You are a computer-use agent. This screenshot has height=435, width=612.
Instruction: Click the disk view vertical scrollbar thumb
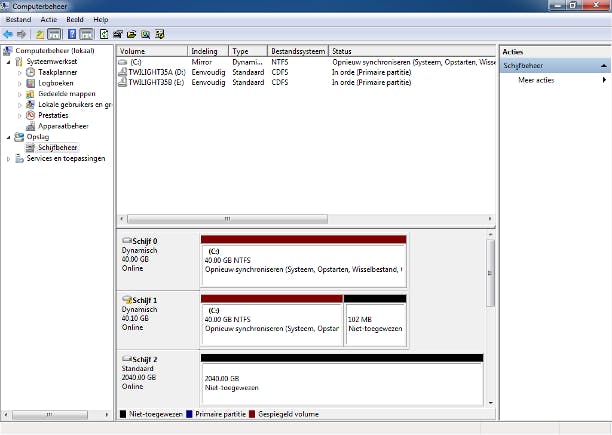(491, 273)
